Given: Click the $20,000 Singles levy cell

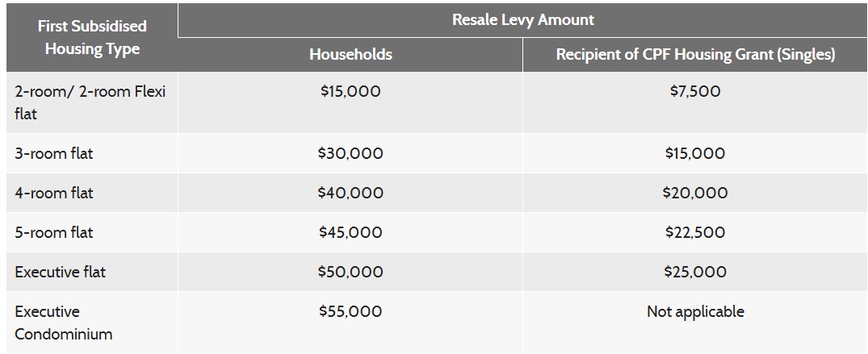Looking at the screenshot, I should [695, 193].
